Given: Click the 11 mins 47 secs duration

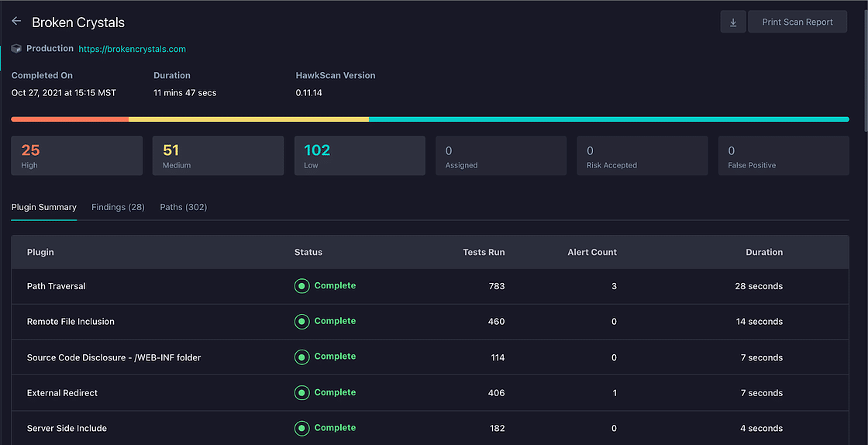Looking at the screenshot, I should pos(185,93).
